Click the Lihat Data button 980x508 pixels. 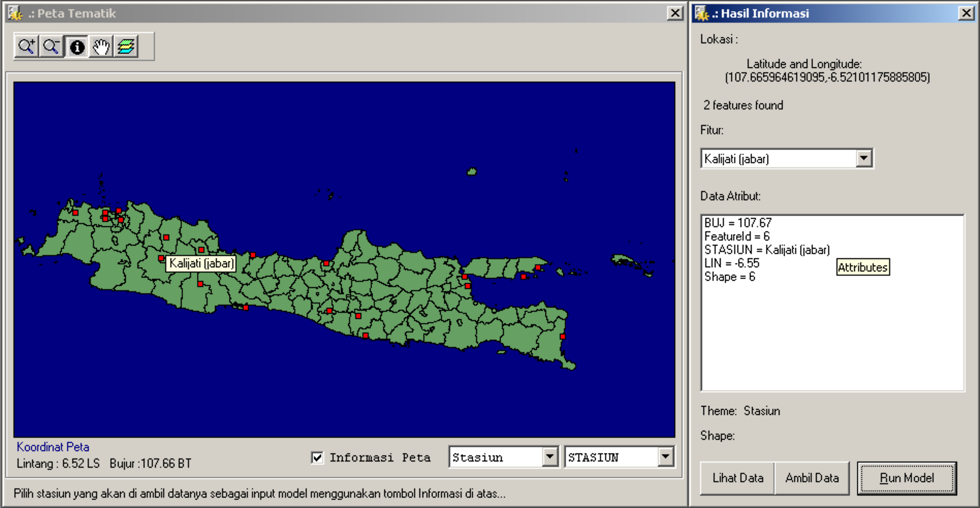(737, 478)
